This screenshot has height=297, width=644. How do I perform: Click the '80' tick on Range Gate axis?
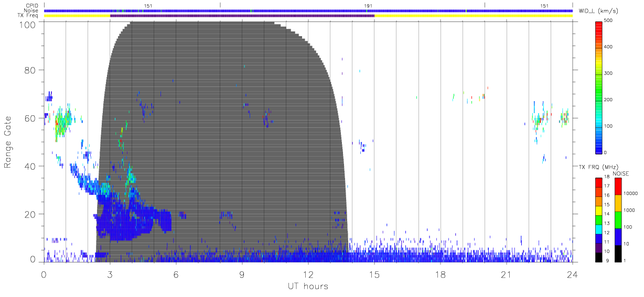(30, 70)
